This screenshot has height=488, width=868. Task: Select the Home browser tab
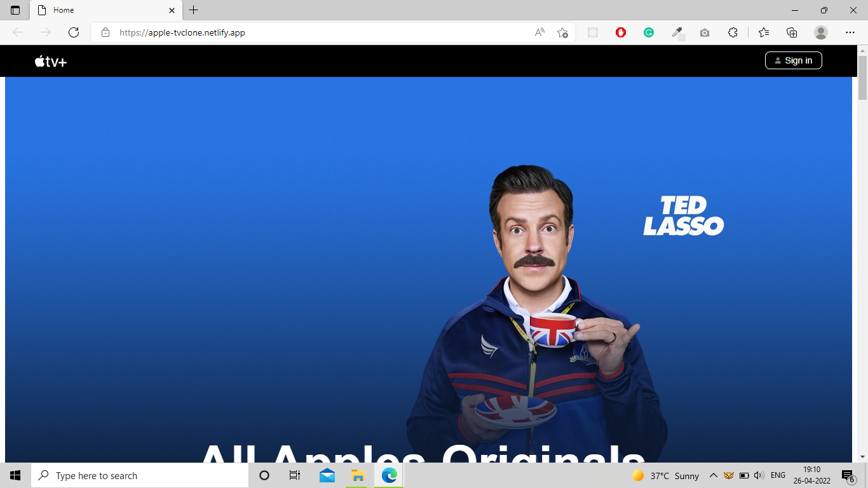(105, 10)
